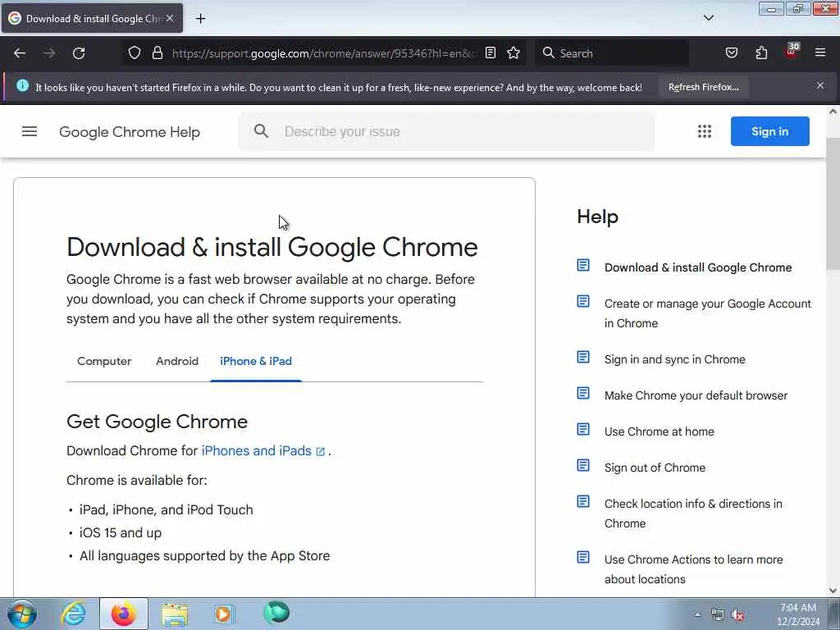The height and width of the screenshot is (630, 840).
Task: Click the Google Chrome Help title
Action: click(130, 132)
